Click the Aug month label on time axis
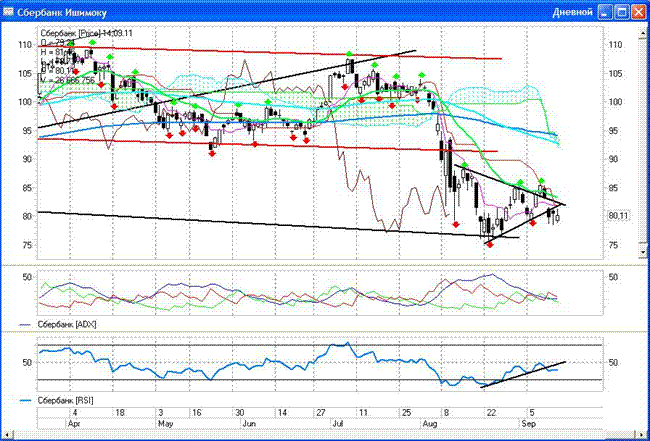The height and width of the screenshot is (441, 650). [x=430, y=424]
